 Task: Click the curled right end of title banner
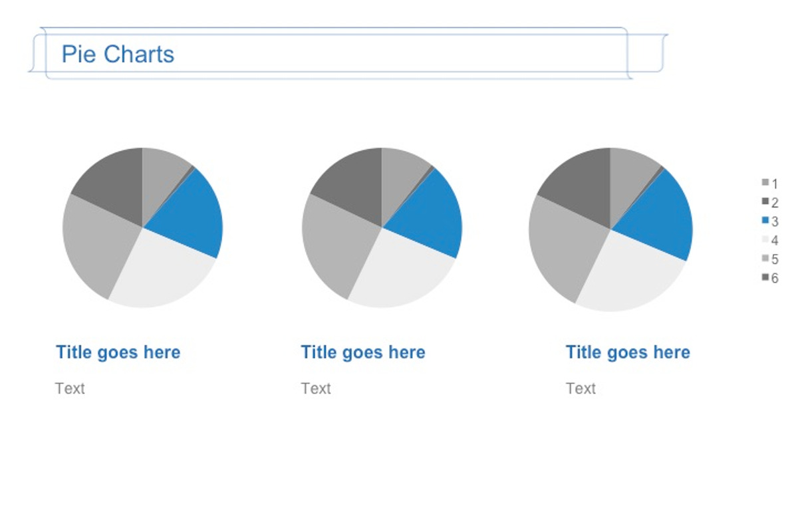tap(648, 53)
